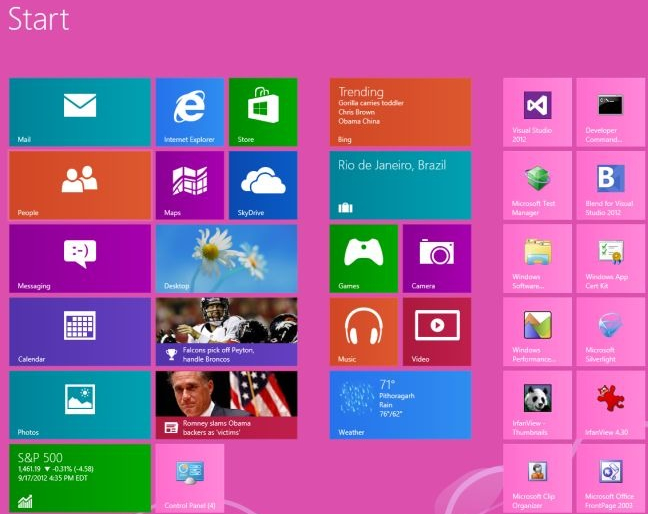Open the Camera tile
Viewport: 648px width, 514px height.
click(437, 259)
